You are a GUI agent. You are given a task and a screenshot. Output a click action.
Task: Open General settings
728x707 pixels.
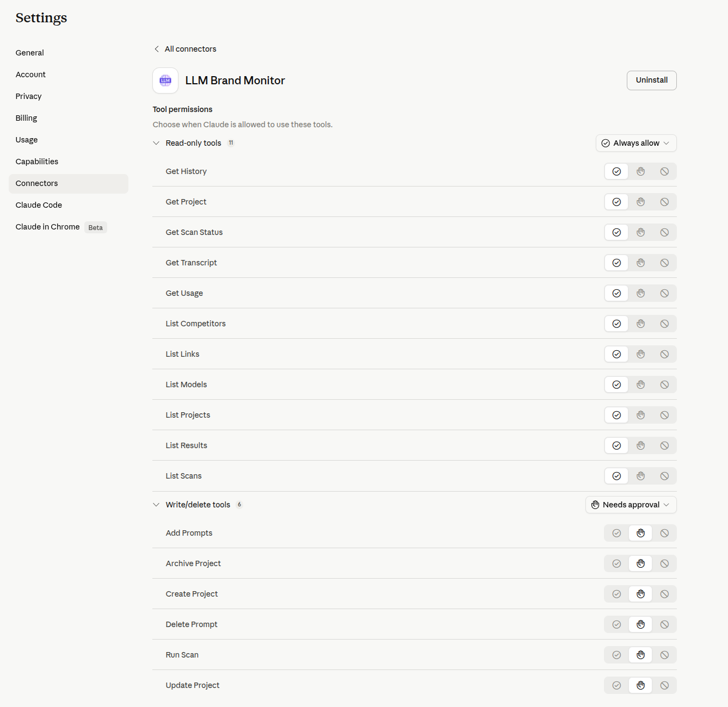pos(69,53)
